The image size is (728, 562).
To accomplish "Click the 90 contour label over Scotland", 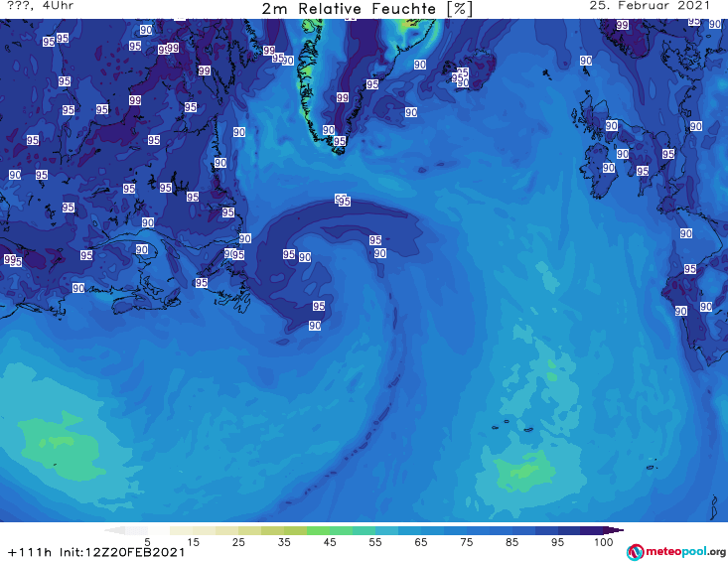I will click(x=612, y=125).
